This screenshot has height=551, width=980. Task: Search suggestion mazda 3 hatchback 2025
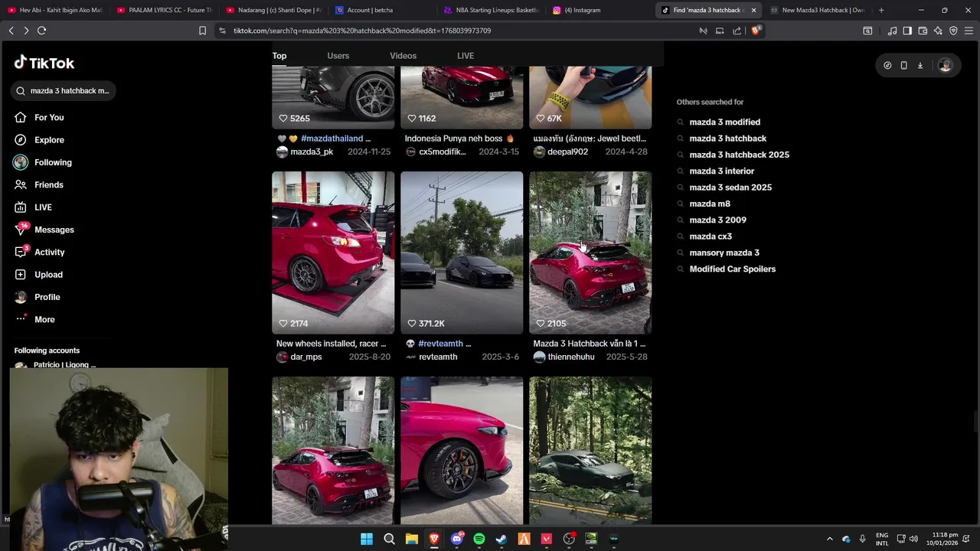(739, 155)
